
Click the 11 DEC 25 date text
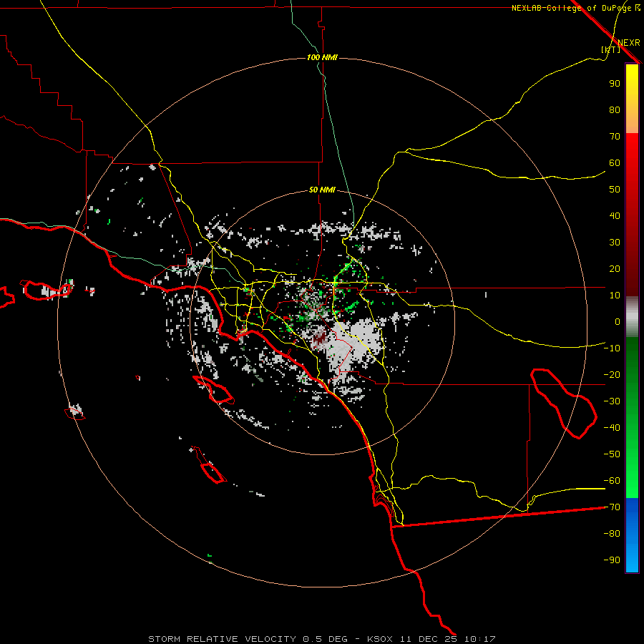[428, 639]
